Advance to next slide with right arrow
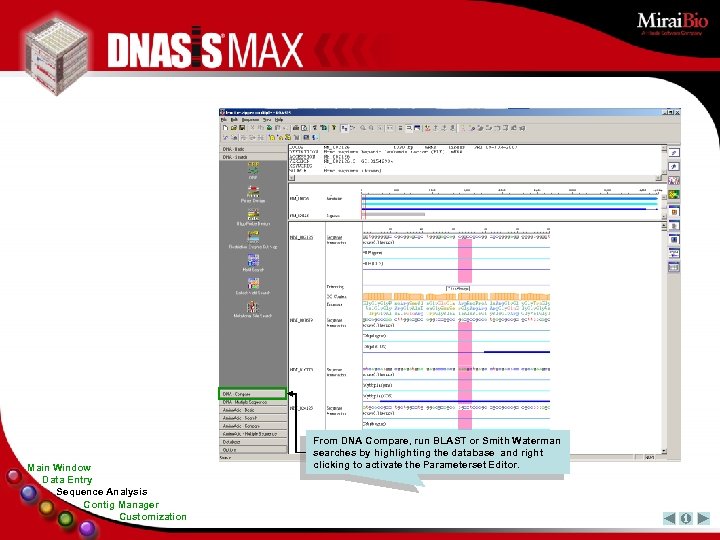The image size is (720, 540). [x=703, y=518]
